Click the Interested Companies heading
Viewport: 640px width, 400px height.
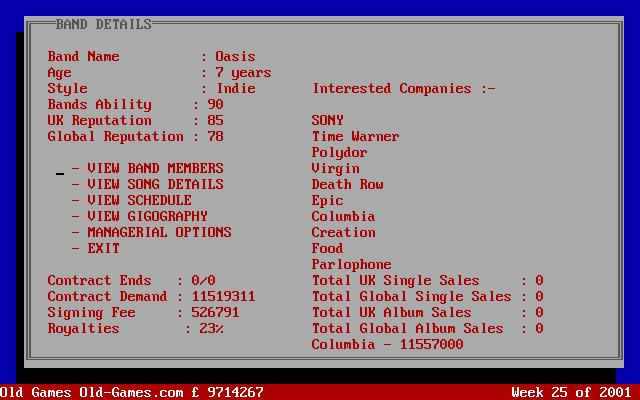coord(404,89)
